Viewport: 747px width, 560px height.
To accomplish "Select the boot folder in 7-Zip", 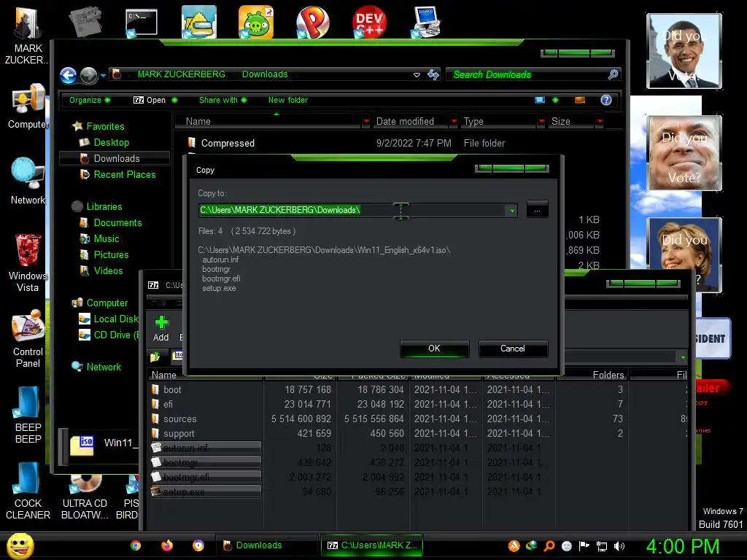I will coord(172,389).
